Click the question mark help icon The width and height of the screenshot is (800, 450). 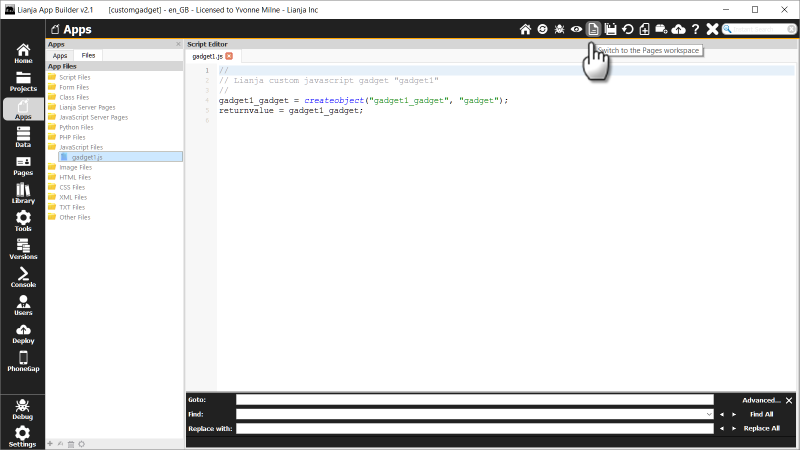click(695, 30)
